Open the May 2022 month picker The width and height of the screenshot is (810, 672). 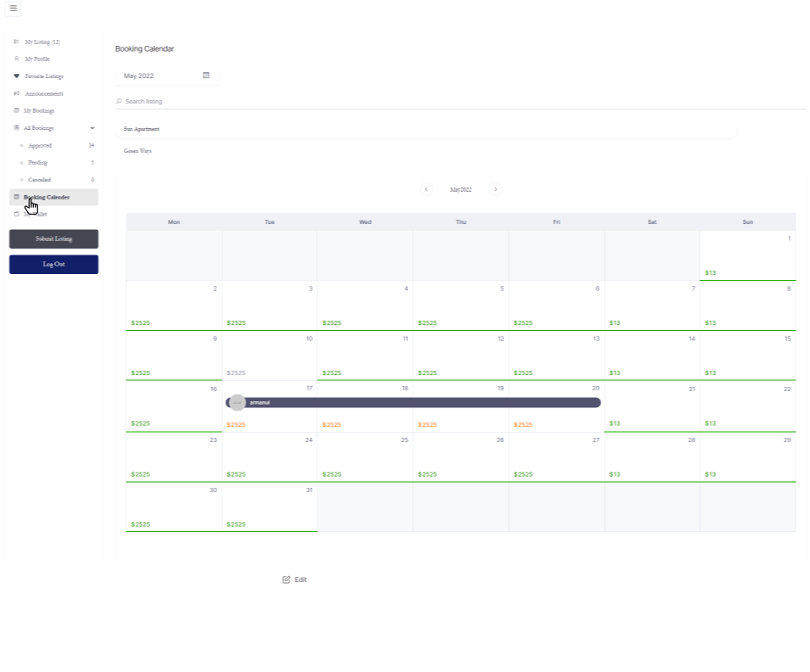click(161, 76)
